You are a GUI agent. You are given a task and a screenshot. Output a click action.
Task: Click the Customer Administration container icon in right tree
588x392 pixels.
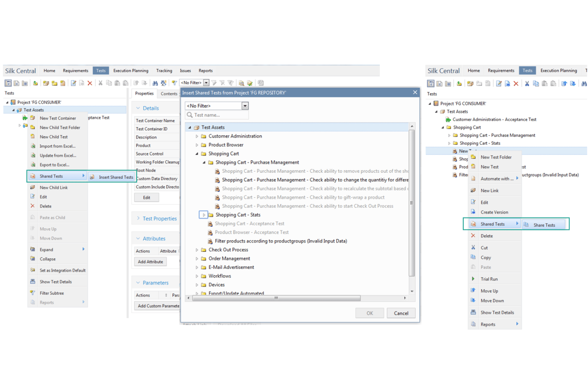point(448,119)
